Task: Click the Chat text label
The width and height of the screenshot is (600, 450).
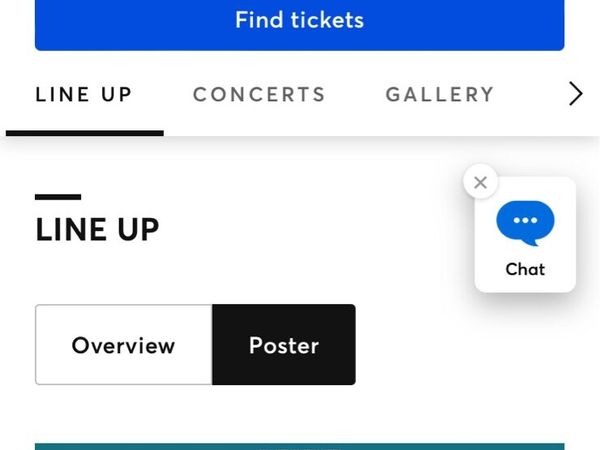Action: (x=525, y=269)
